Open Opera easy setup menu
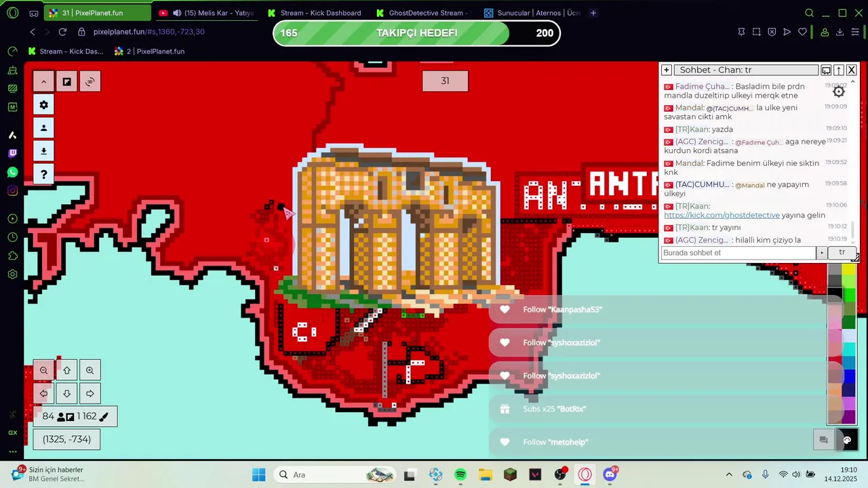Screen dimensions: 868x488 (x=856, y=32)
